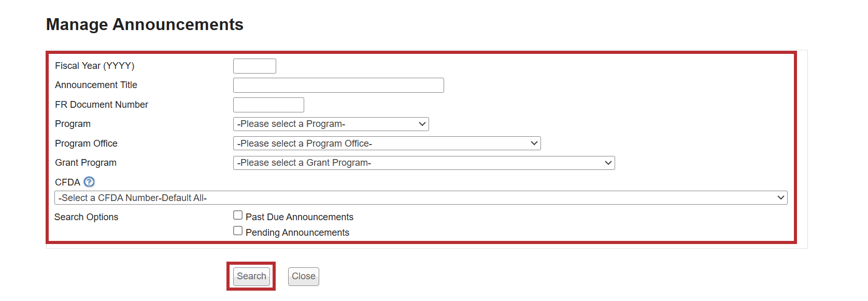
Task: Expand the Program Office dropdown
Action: [x=387, y=144]
